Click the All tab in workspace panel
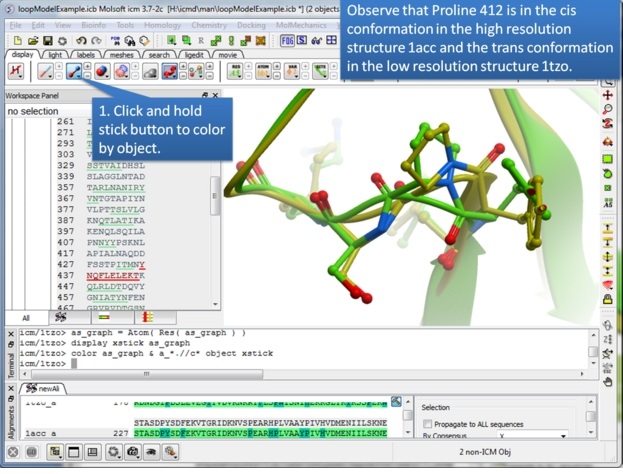This screenshot has height=474, width=623. (25, 317)
